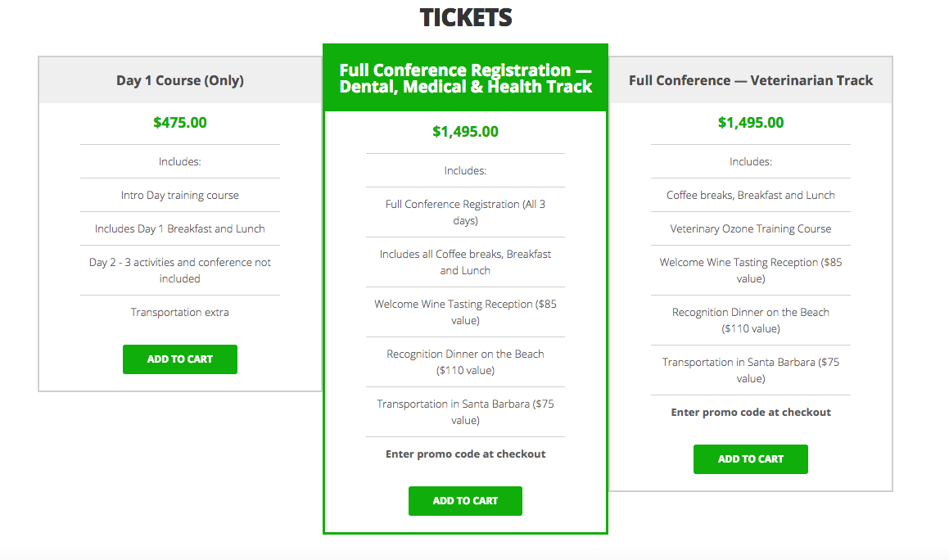Select the Day 1 Course (Only) heading
This screenshot has height=560, width=949.
(180, 80)
